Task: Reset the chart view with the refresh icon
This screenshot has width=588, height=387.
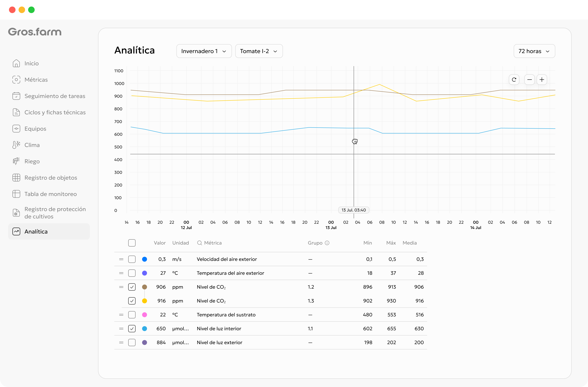Action: (514, 80)
